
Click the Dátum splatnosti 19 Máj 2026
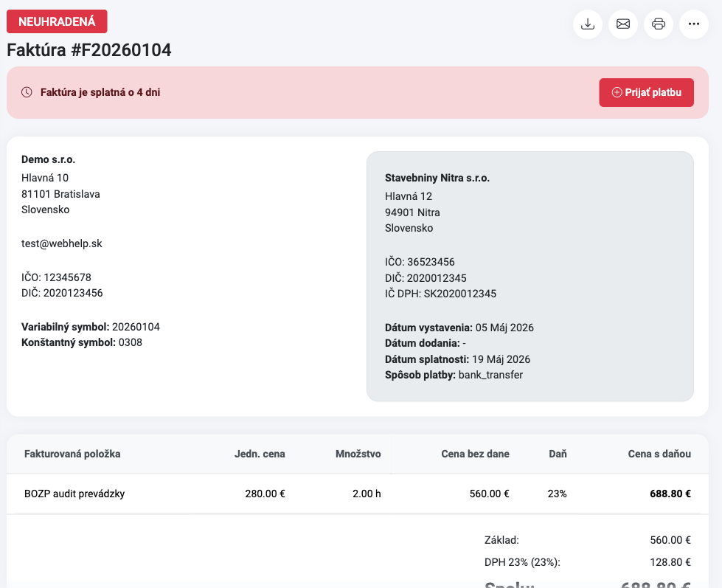pyautogui.click(x=458, y=359)
